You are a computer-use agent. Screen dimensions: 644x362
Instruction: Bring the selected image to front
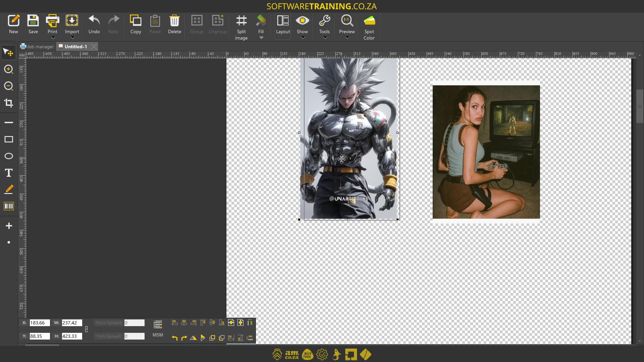click(212, 338)
